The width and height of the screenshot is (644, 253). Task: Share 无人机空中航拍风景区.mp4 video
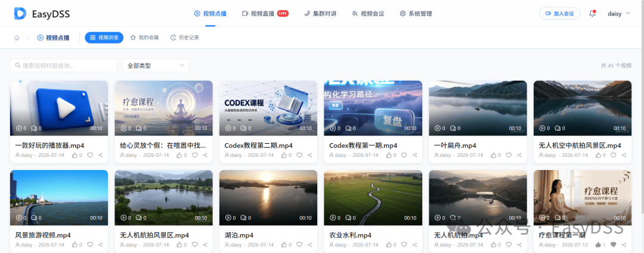coord(624,155)
